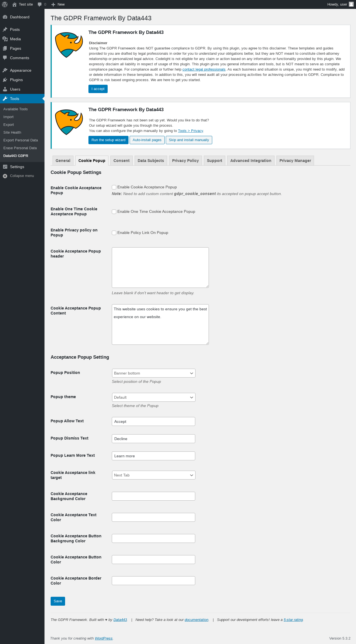Viewport: 356px width, 644px height.
Task: Switch to the Data Subjects tab
Action: [151, 161]
